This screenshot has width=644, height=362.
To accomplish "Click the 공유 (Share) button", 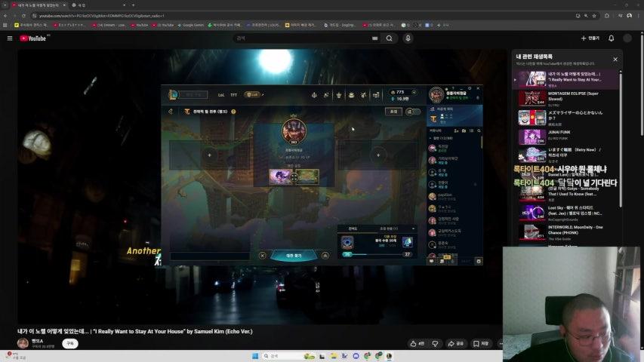I will click(x=456, y=343).
